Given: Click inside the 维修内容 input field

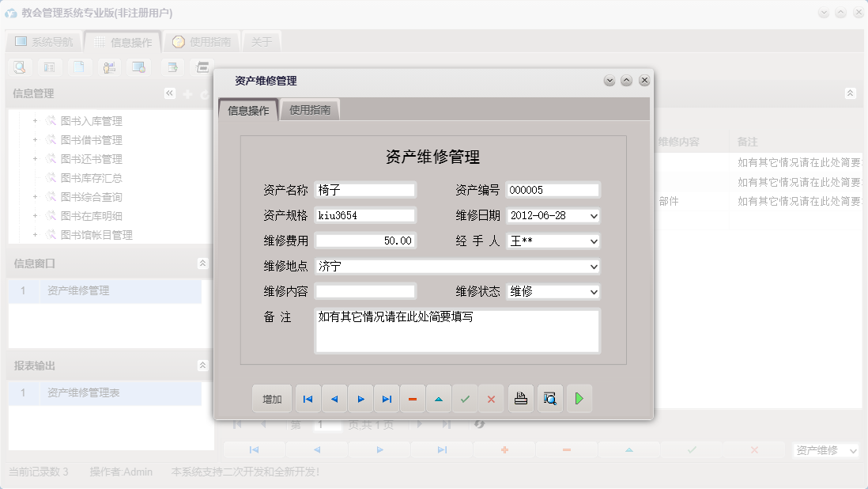Looking at the screenshot, I should tap(364, 292).
